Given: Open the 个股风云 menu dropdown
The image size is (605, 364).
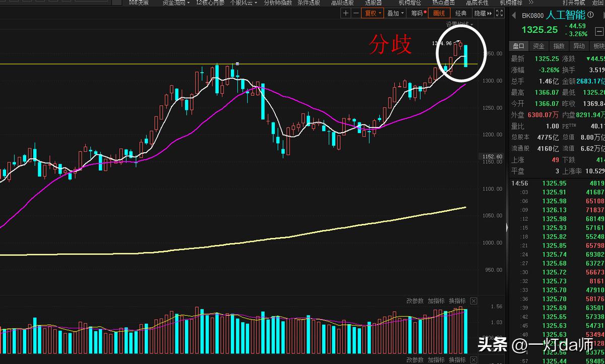Looking at the screenshot, I should click(244, 3).
